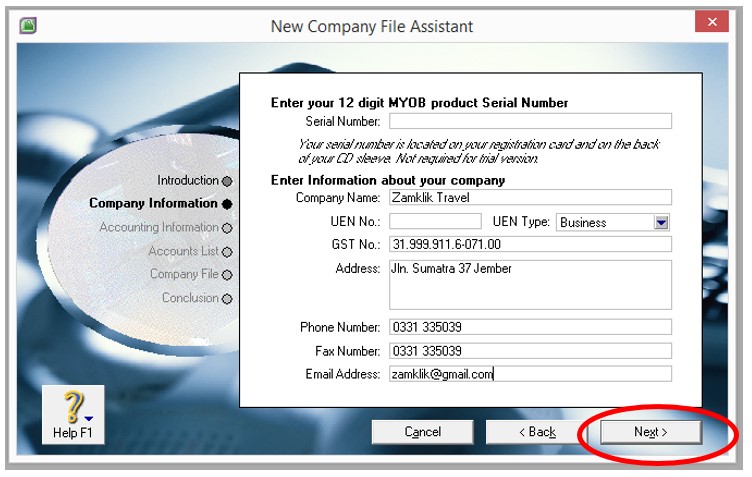752x477 pixels.
Task: Select the Introduction step in the sidebar
Action: 194,181
